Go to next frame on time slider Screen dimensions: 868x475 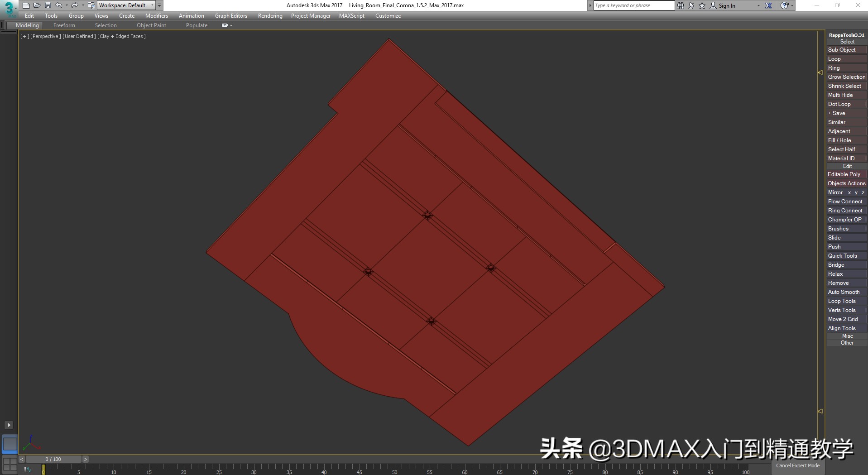tap(85, 459)
